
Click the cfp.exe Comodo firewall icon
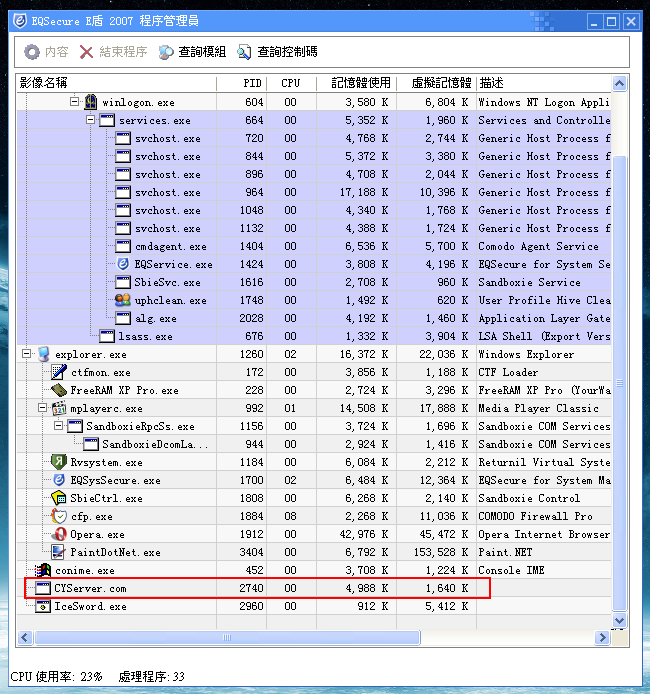(x=59, y=516)
